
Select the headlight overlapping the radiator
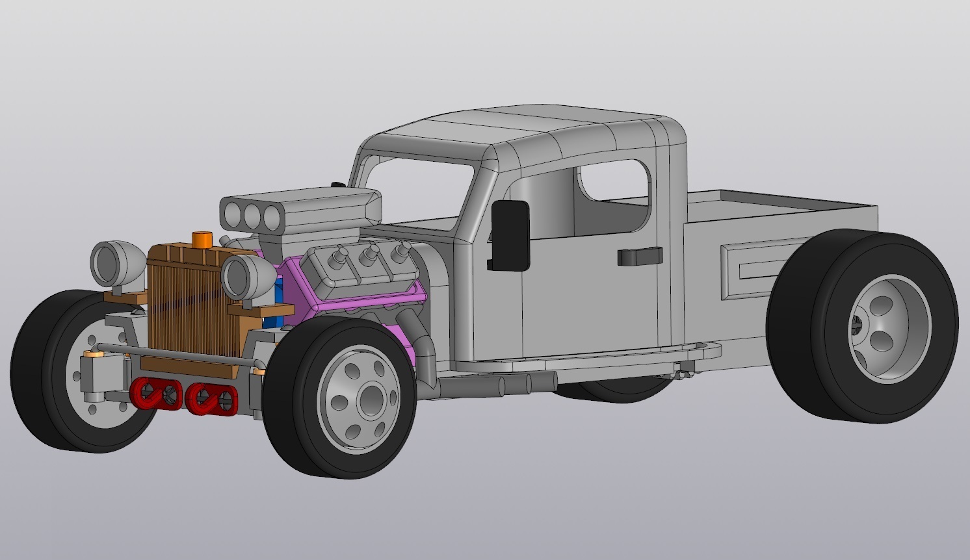coord(248,277)
